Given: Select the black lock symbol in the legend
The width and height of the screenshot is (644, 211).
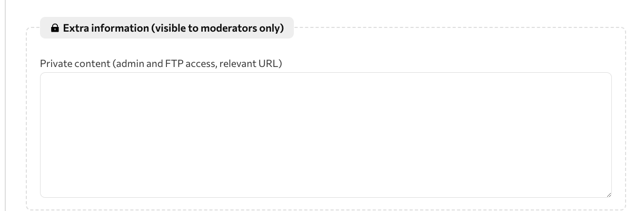Looking at the screenshot, I should (x=55, y=28).
